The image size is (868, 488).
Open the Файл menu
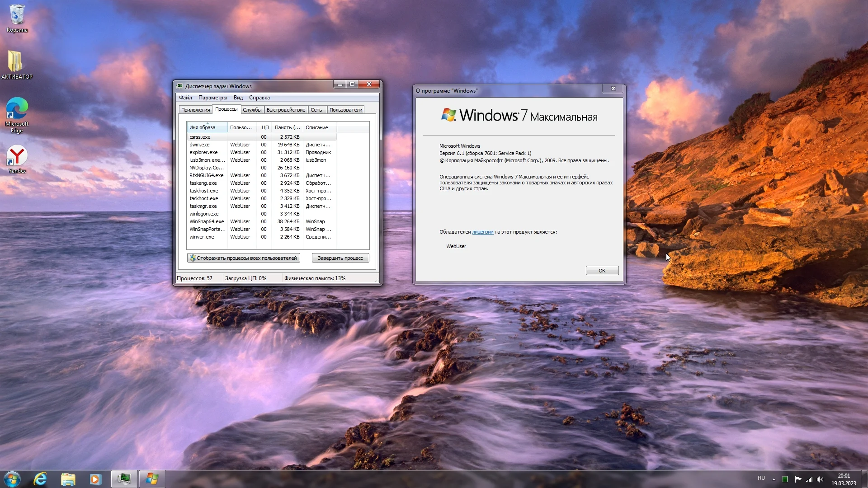coord(185,98)
